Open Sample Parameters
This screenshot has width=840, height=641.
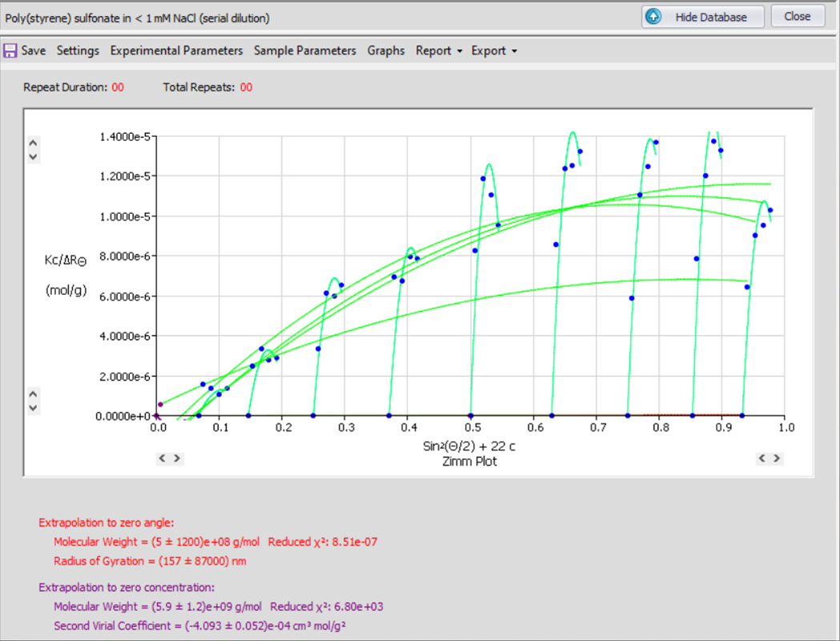[304, 51]
